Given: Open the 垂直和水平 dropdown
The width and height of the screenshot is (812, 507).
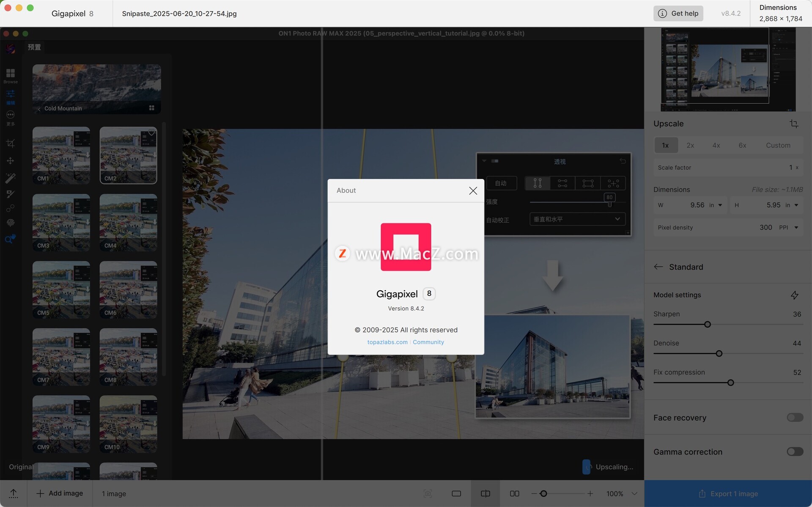Looking at the screenshot, I should tap(577, 219).
